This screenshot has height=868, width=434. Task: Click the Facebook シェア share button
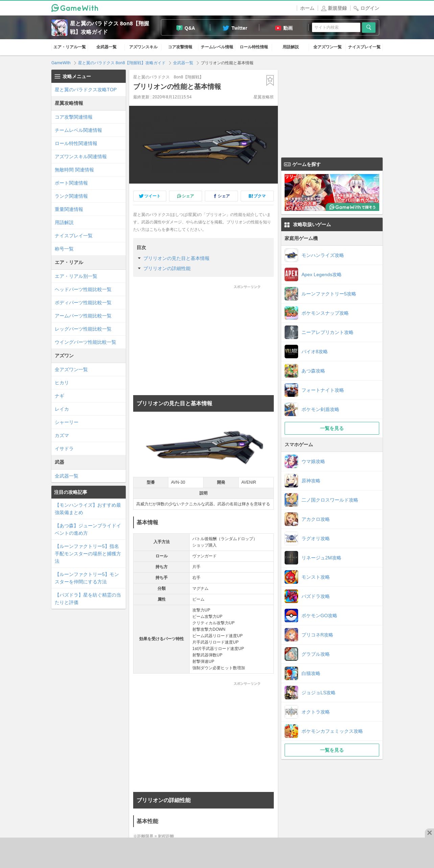click(x=221, y=196)
